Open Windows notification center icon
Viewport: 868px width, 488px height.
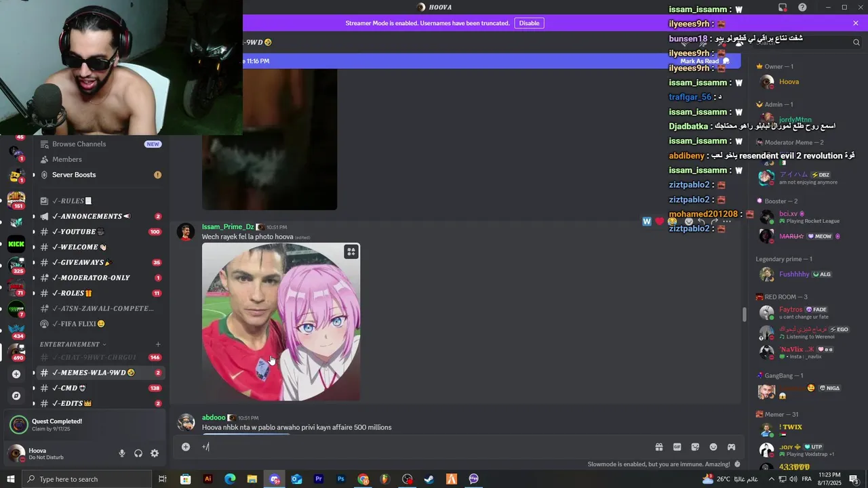854,479
